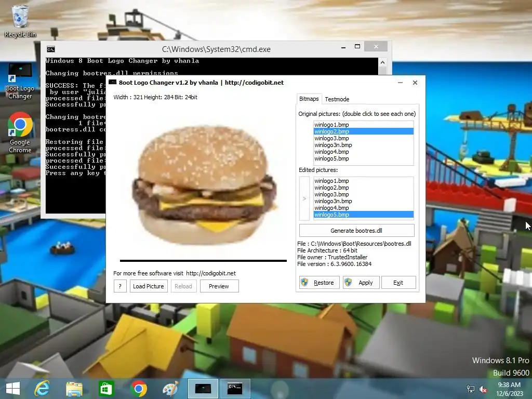The image size is (532, 399).
Task: Open the Windows Store taskbar icon
Action: 106,389
